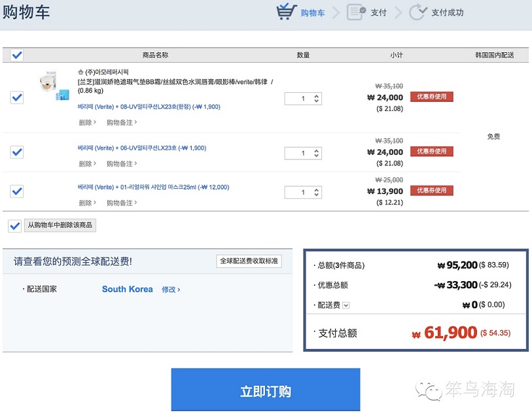Delete the 08-UV cushion item
Image resolution: width=532 pixels, height=417 pixels.
tap(87, 122)
